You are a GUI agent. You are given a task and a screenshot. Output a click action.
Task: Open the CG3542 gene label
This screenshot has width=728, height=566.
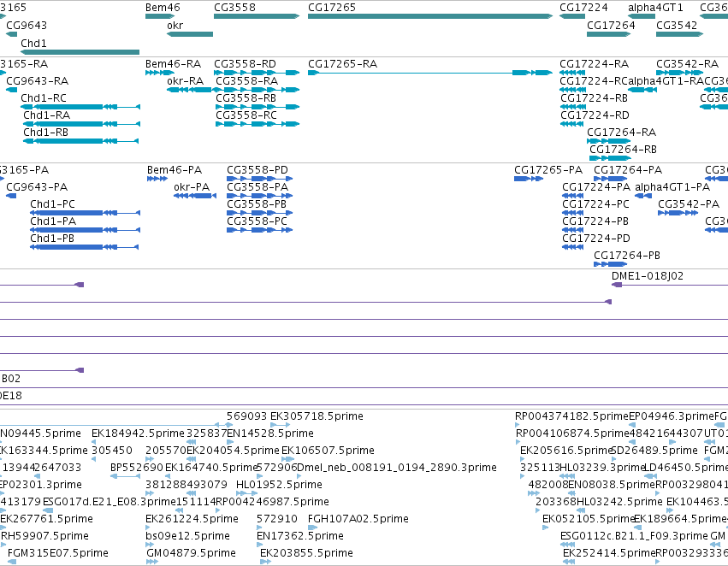[677, 25]
